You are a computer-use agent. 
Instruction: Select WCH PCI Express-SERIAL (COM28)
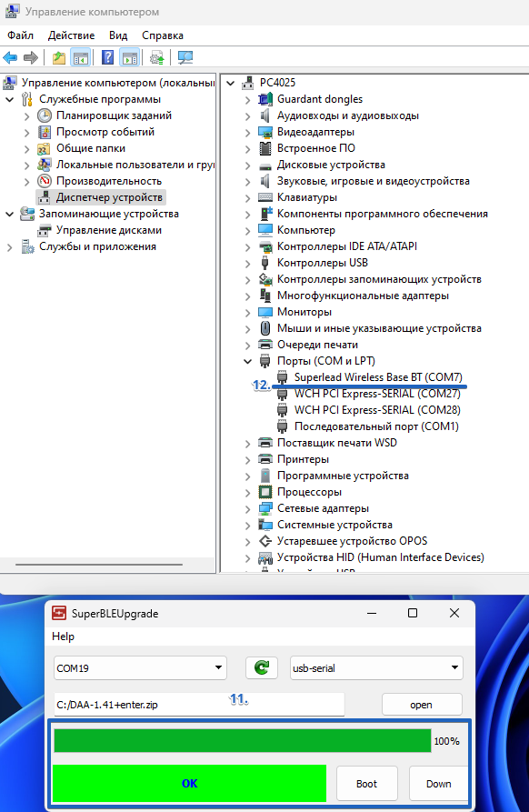click(377, 409)
